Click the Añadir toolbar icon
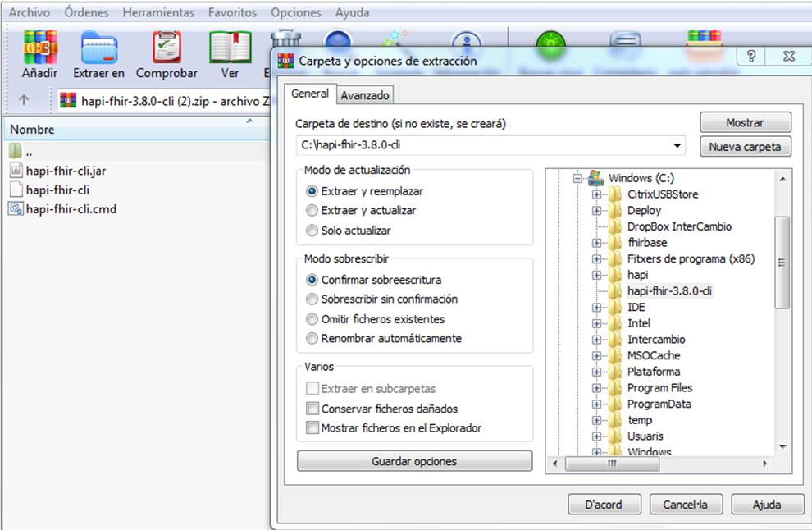This screenshot has width=812, height=530. 39,48
